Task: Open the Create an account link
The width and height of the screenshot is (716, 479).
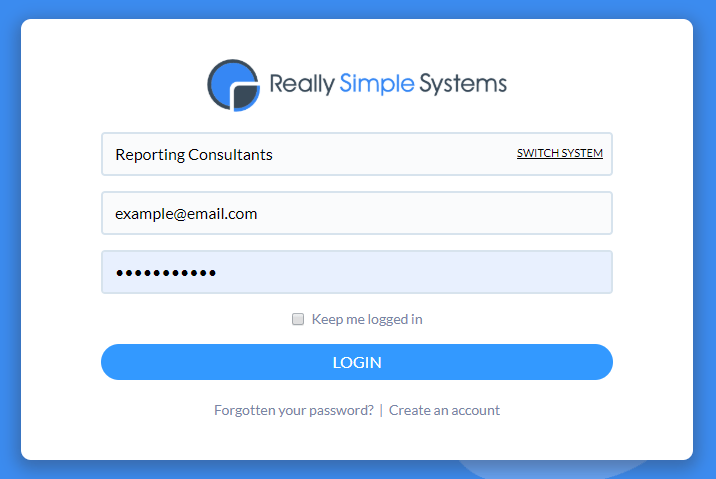Action: coord(444,410)
